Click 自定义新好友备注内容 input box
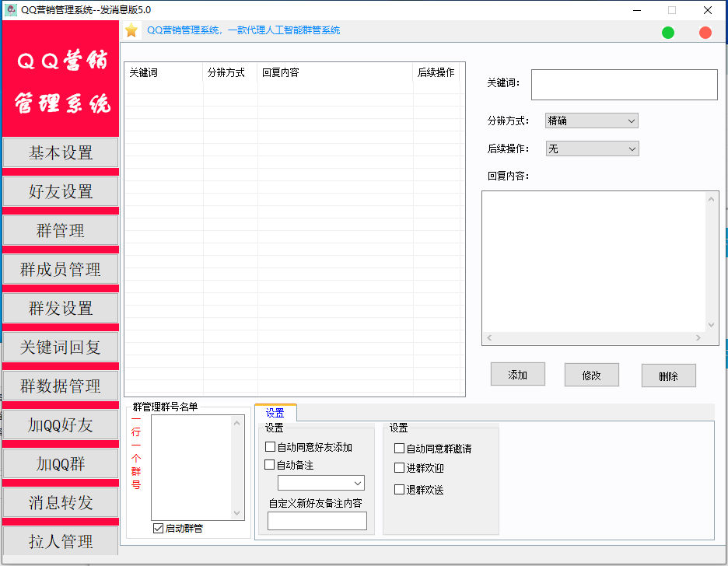The width and height of the screenshot is (728, 566). coord(317,521)
